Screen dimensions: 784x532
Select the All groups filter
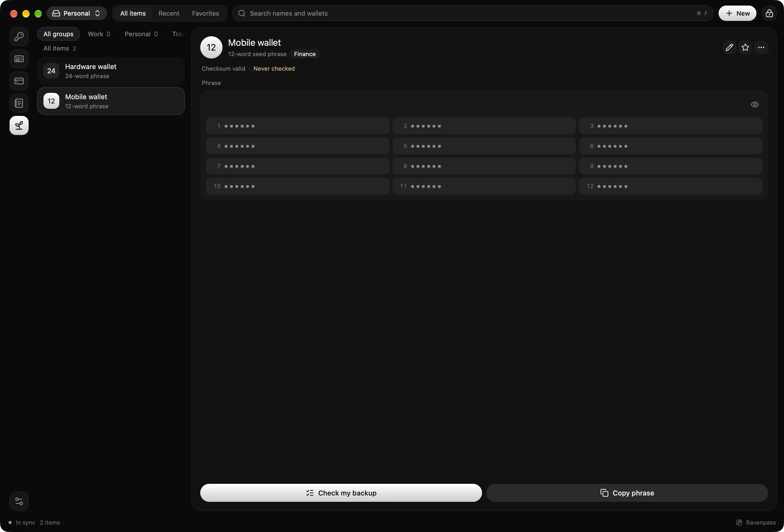tap(58, 34)
